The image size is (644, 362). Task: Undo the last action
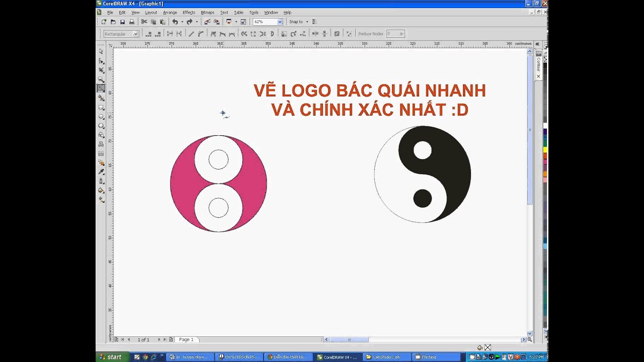pyautogui.click(x=175, y=22)
